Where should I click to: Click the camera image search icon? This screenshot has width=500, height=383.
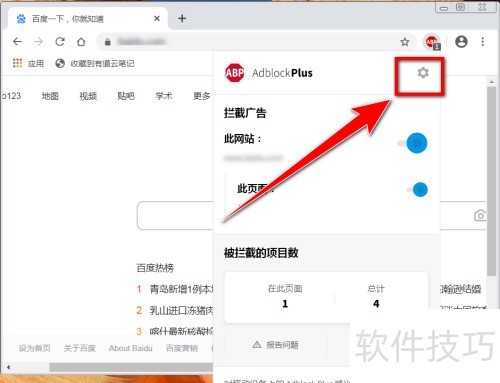point(480,216)
